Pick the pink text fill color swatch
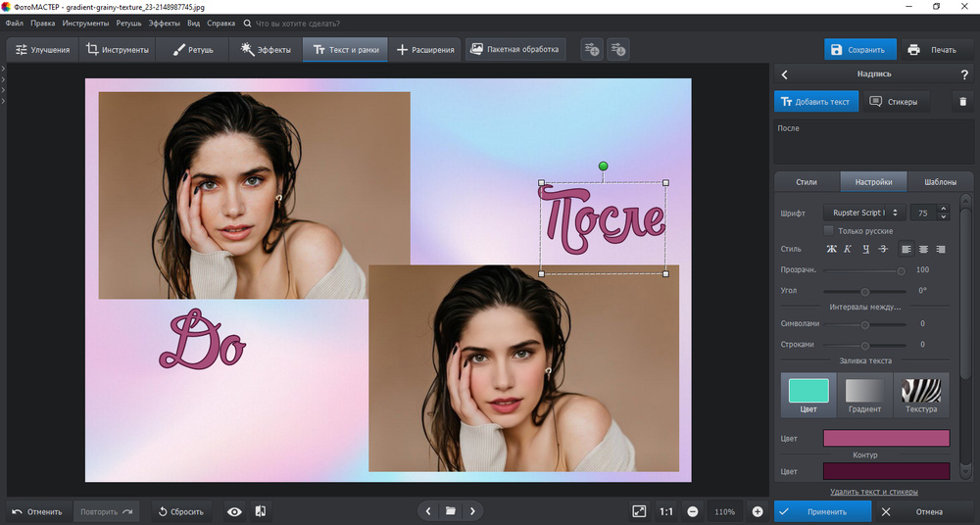 (x=888, y=438)
